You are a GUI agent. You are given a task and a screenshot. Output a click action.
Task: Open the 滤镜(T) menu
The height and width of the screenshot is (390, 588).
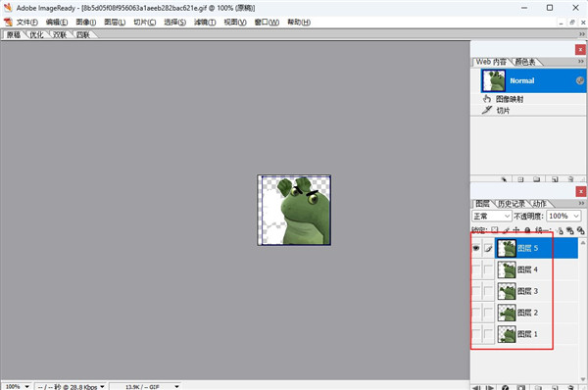(205, 23)
